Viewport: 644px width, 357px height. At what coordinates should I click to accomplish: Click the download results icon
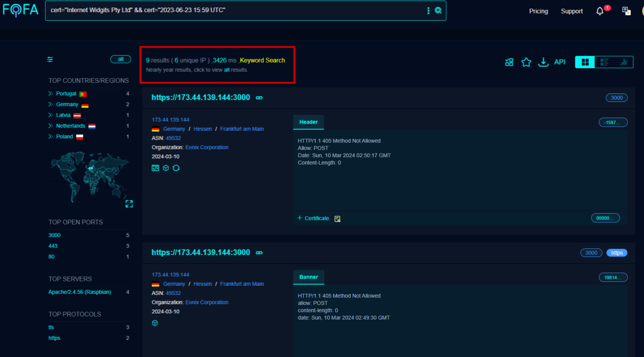(543, 62)
